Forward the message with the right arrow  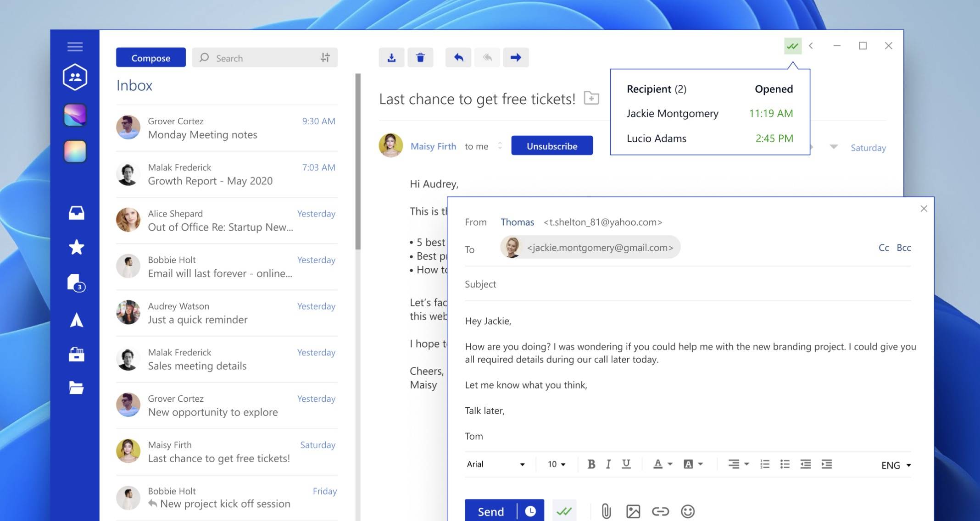(516, 58)
